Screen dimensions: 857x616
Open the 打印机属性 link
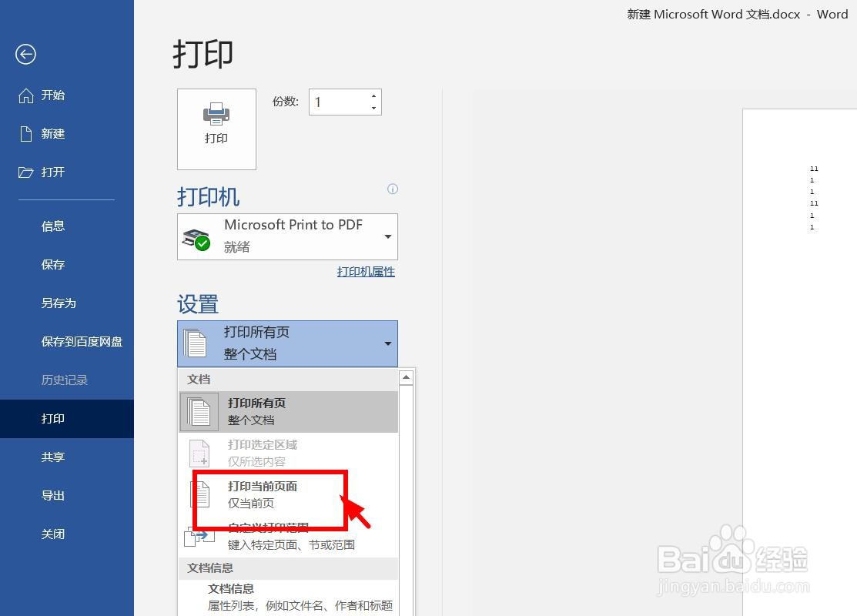[x=366, y=272]
